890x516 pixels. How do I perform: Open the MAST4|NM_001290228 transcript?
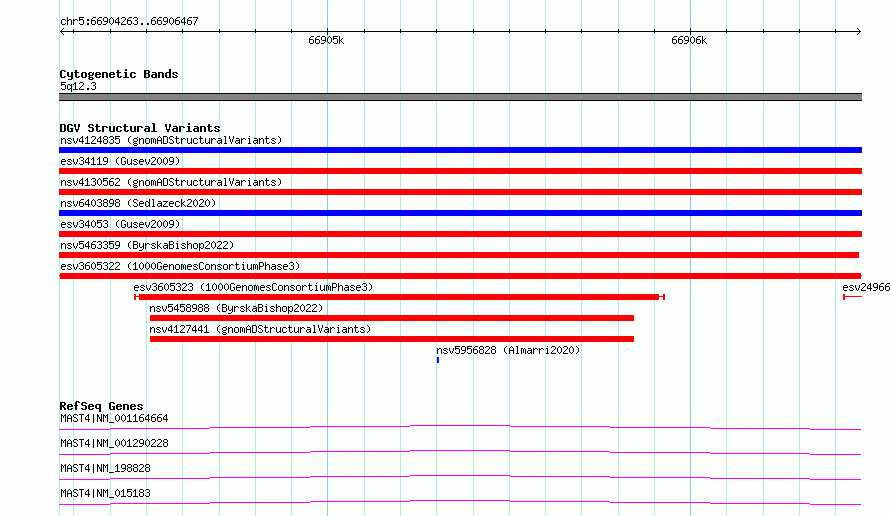(114, 443)
